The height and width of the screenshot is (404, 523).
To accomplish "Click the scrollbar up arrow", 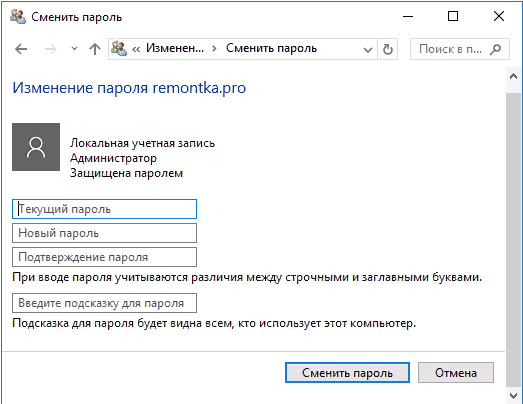I will click(514, 77).
